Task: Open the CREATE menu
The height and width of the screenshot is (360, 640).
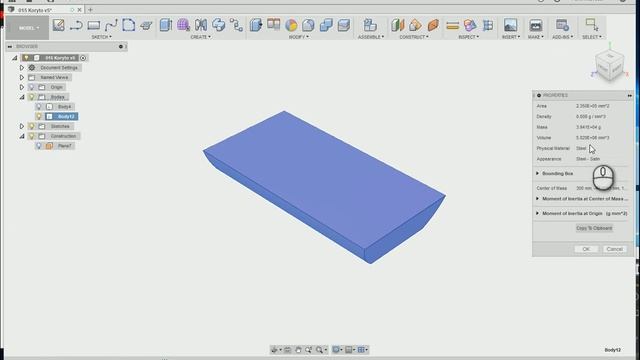Action: [200, 37]
